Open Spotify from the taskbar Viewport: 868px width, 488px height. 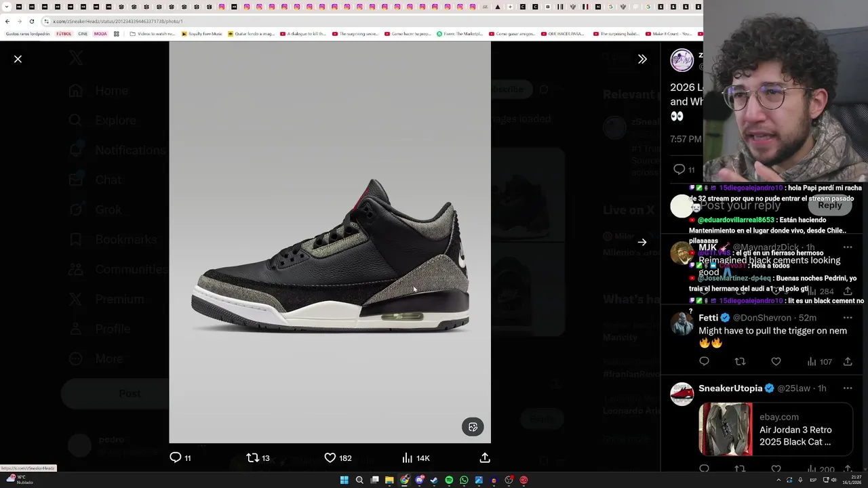tap(449, 480)
